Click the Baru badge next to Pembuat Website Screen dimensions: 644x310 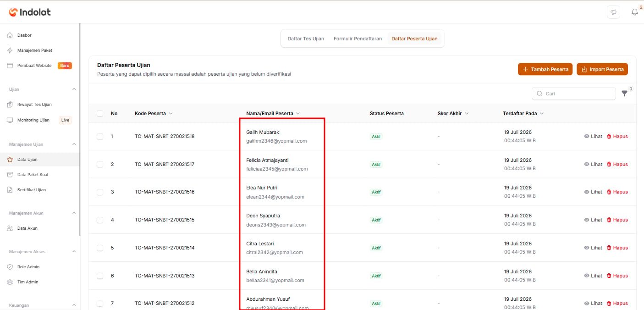[65, 66]
